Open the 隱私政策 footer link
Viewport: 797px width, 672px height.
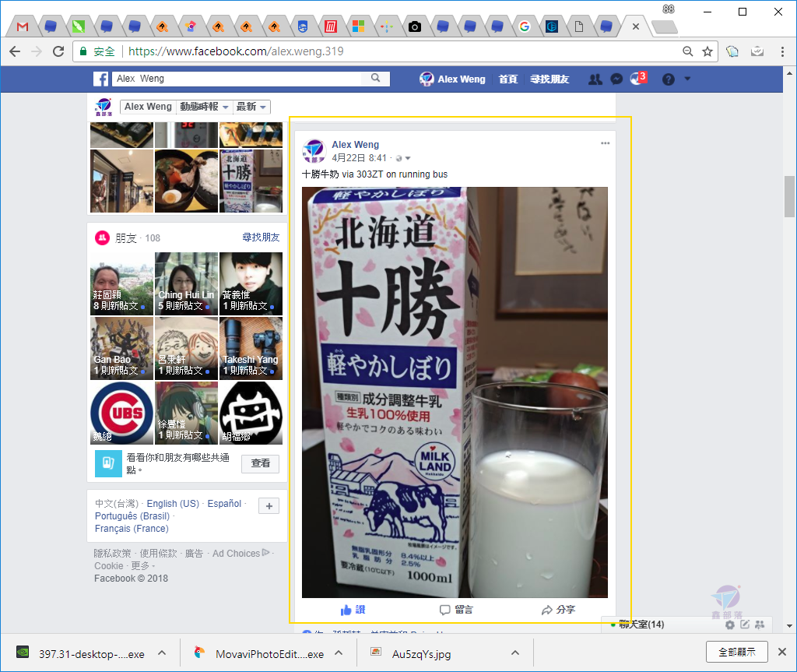(112, 554)
